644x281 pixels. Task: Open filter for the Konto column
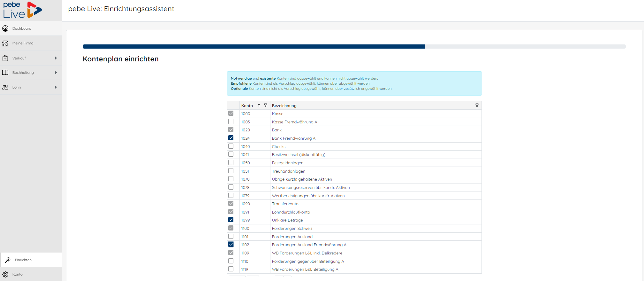click(266, 105)
